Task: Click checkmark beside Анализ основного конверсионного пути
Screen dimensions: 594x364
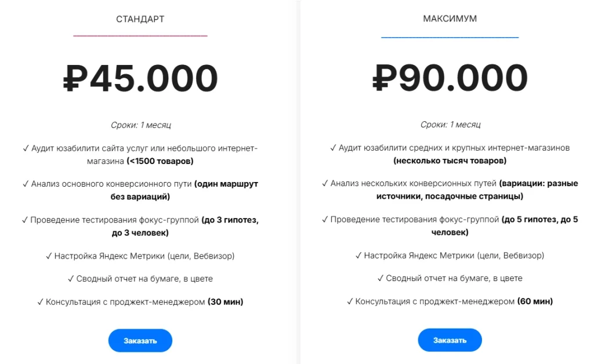Action: [26, 184]
